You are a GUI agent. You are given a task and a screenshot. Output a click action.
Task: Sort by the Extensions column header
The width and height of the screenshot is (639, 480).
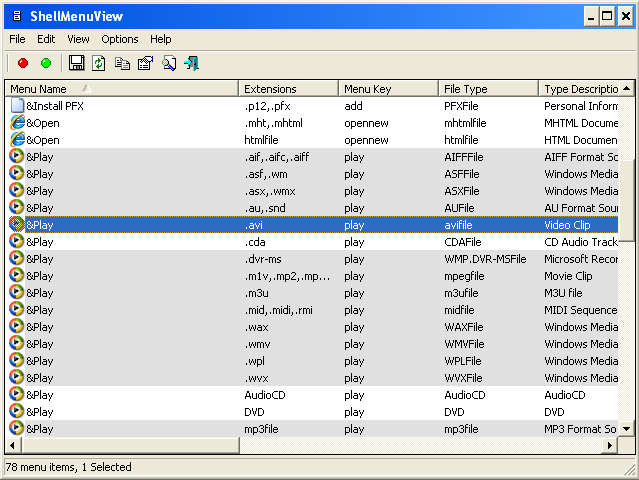point(288,89)
